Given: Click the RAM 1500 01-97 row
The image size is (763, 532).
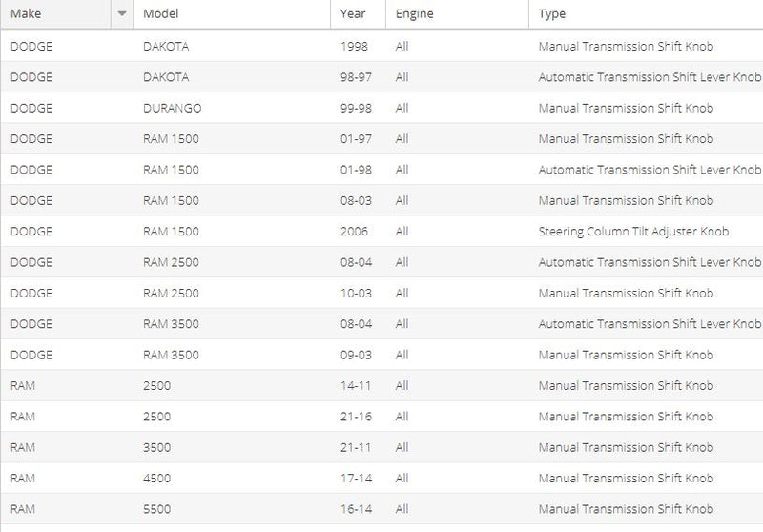Looking at the screenshot, I should coord(382,139).
